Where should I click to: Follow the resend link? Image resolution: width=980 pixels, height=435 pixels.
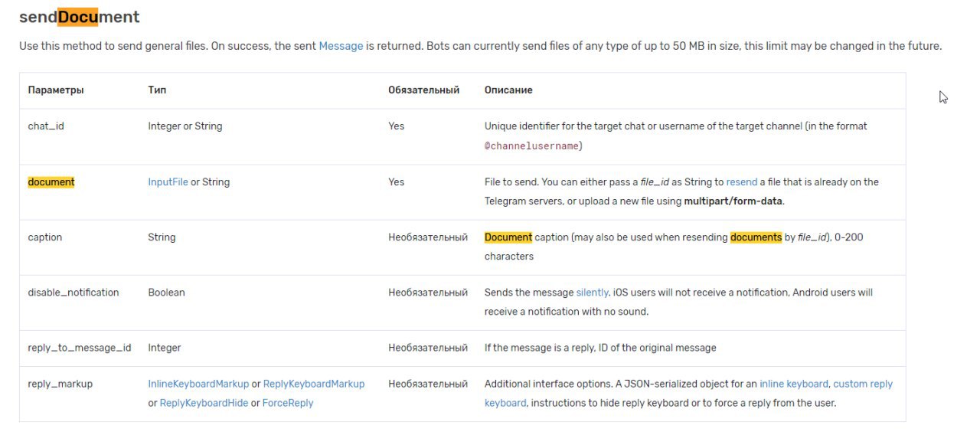coord(742,182)
